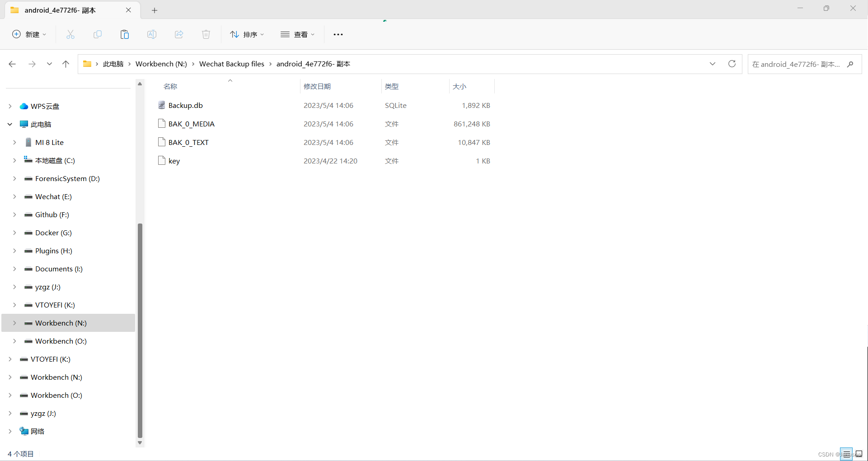Select the Cut icon in the toolbar

point(70,34)
